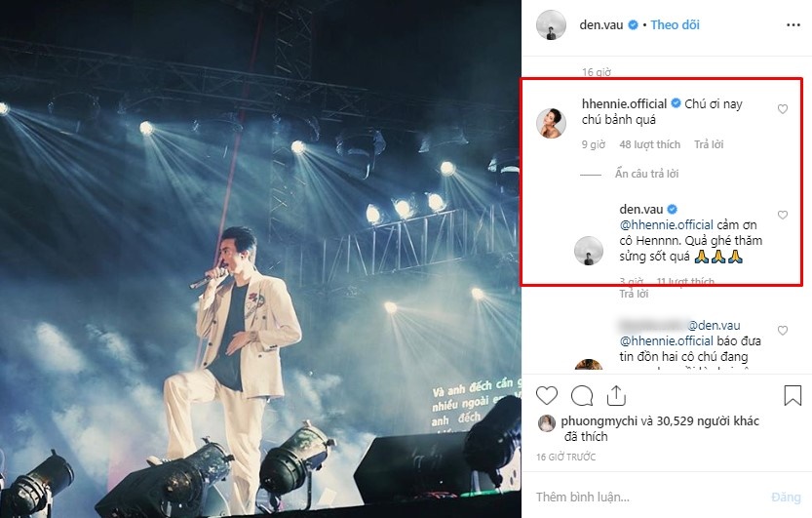
Task: Like den.vau's reply comment
Action: tap(782, 215)
